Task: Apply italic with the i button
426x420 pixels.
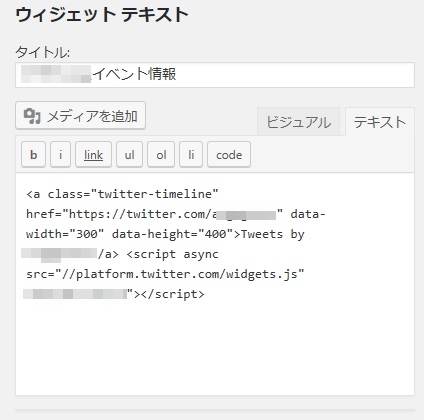Action: (x=60, y=155)
